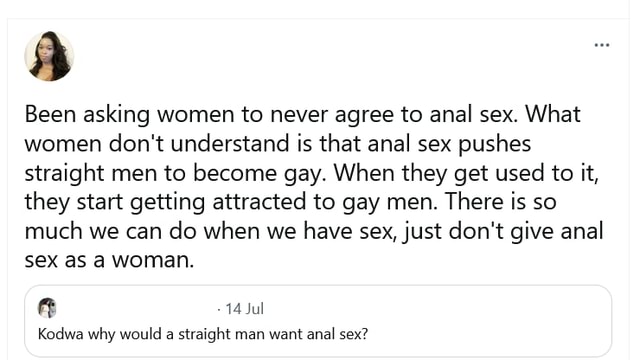
Task: Open the three-dot more options menu
Action: (x=602, y=45)
